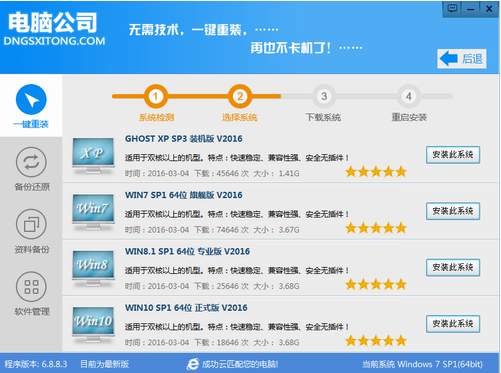The height and width of the screenshot is (373, 501).
Task: Click the 电脑公司 logo
Action: [x=53, y=22]
